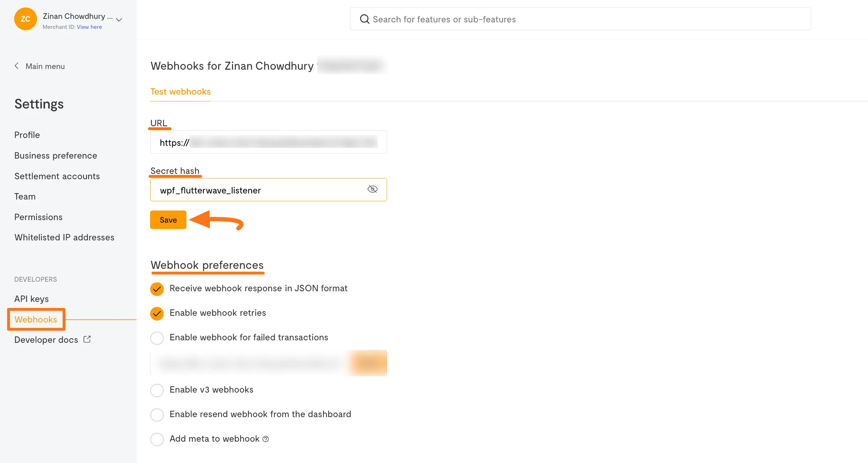Uncheck Receive webhook response in JSON format
The width and height of the screenshot is (868, 463).
157,289
